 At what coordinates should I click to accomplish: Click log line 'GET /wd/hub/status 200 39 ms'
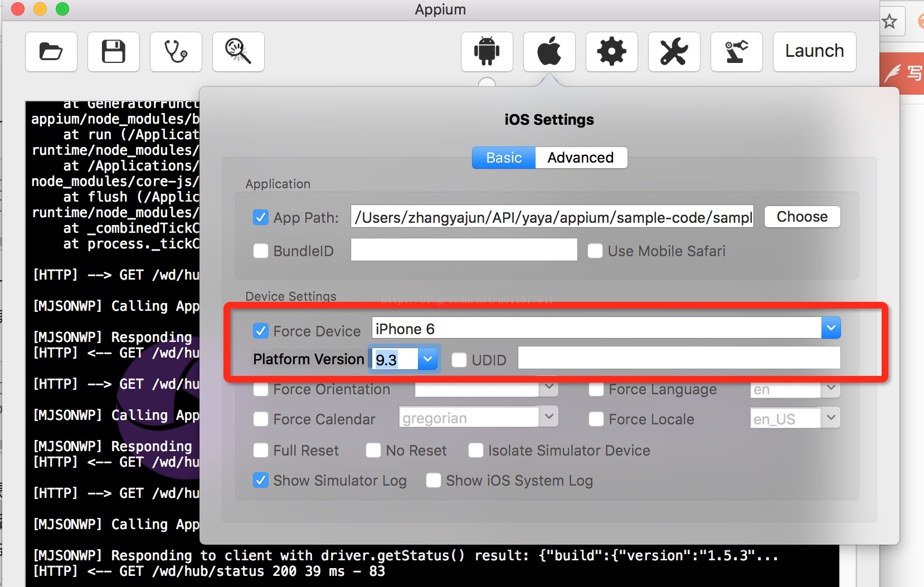(x=209, y=571)
